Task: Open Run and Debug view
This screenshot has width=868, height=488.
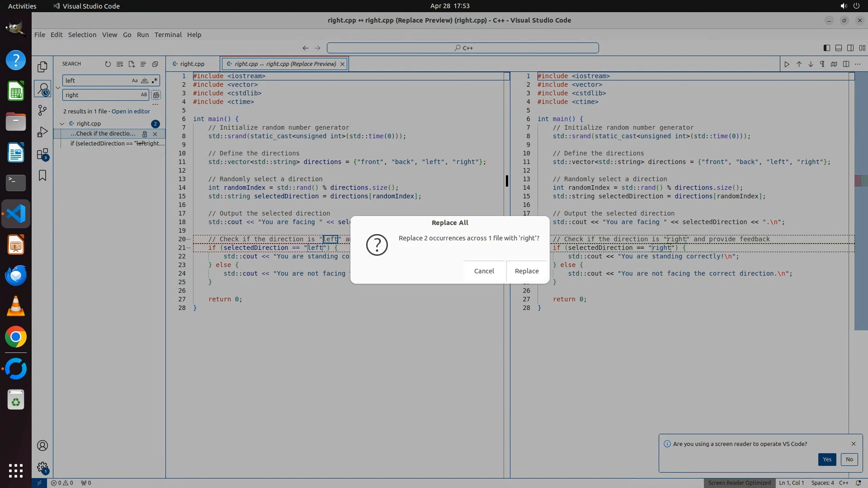Action: tap(42, 132)
